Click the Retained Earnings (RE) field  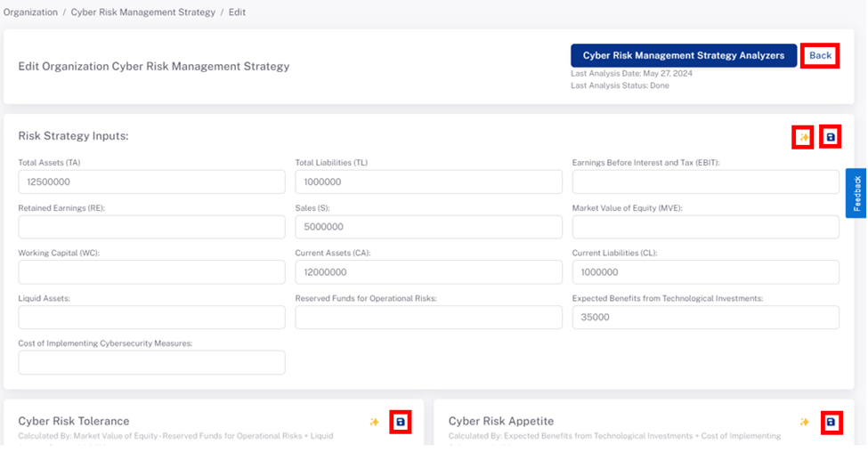[151, 227]
